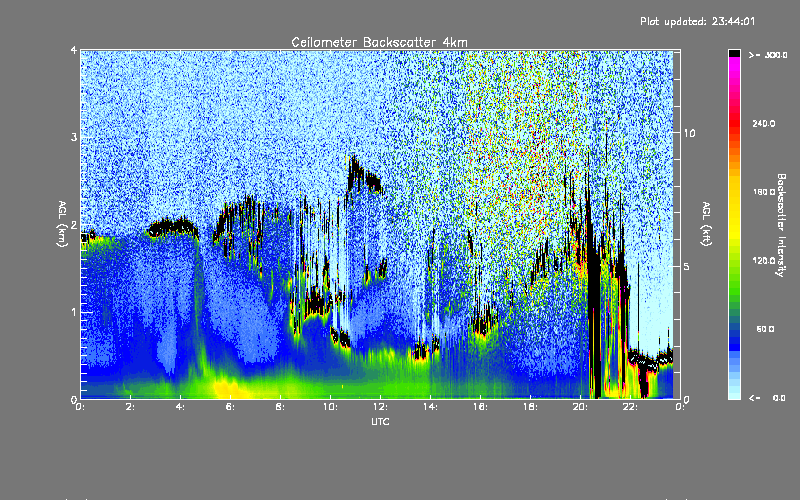Viewport: 800px width, 500px height.
Task: Click the 'Ceilometer Backscatter 4km' plot title
Action: pyautogui.click(x=379, y=42)
